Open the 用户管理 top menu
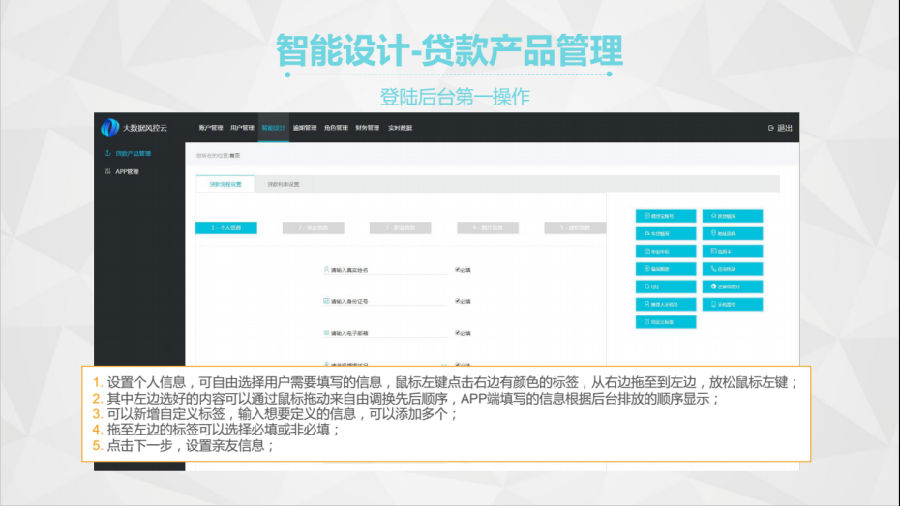Viewport: 900px width, 506px height. [x=242, y=128]
